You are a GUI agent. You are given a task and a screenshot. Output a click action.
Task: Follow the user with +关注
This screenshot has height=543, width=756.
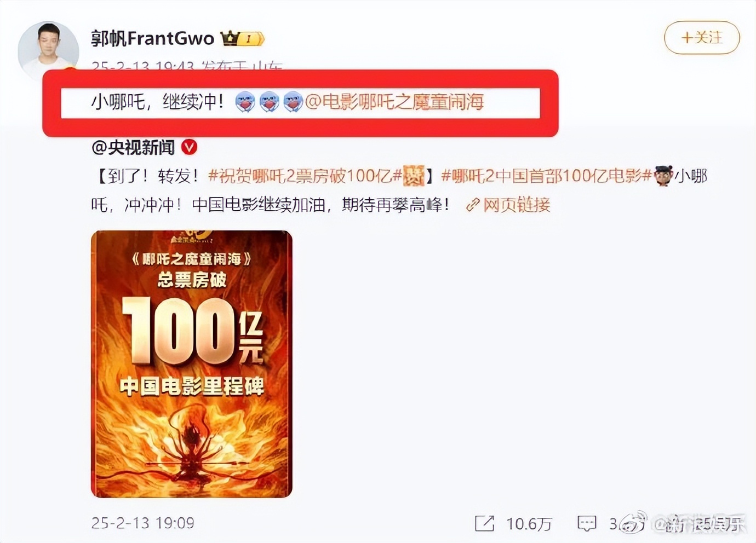[x=702, y=38]
